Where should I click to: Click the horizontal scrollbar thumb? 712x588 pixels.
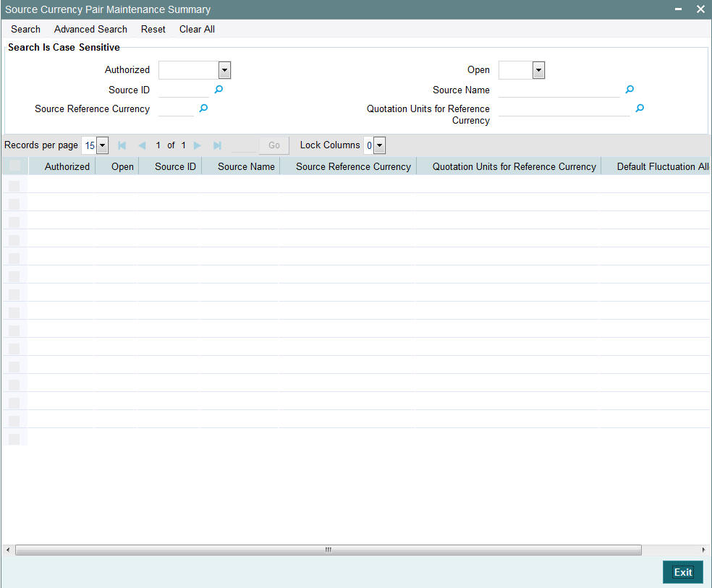tap(329, 550)
